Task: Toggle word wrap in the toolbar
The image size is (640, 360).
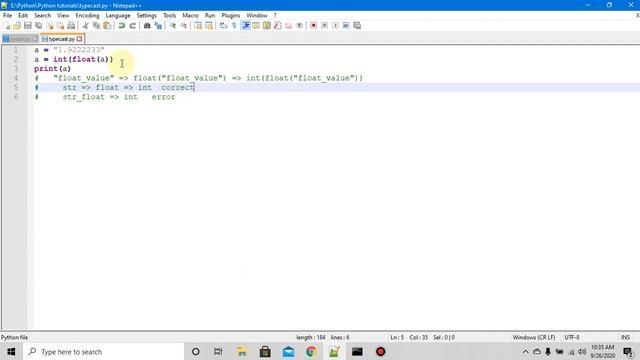Action: (x=223, y=26)
